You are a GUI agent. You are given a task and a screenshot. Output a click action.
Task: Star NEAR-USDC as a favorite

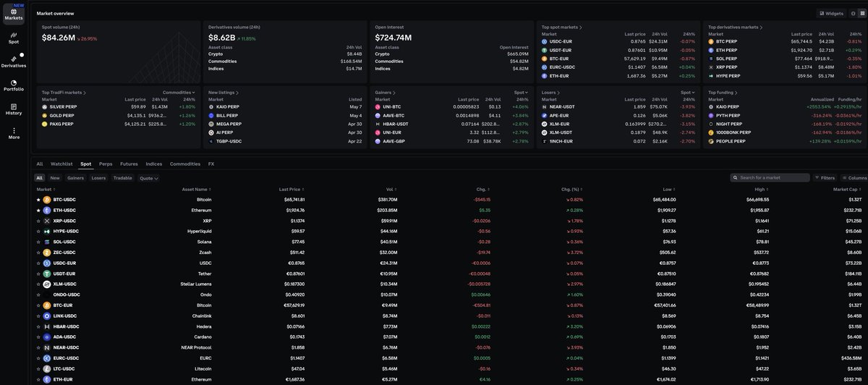pos(38,347)
